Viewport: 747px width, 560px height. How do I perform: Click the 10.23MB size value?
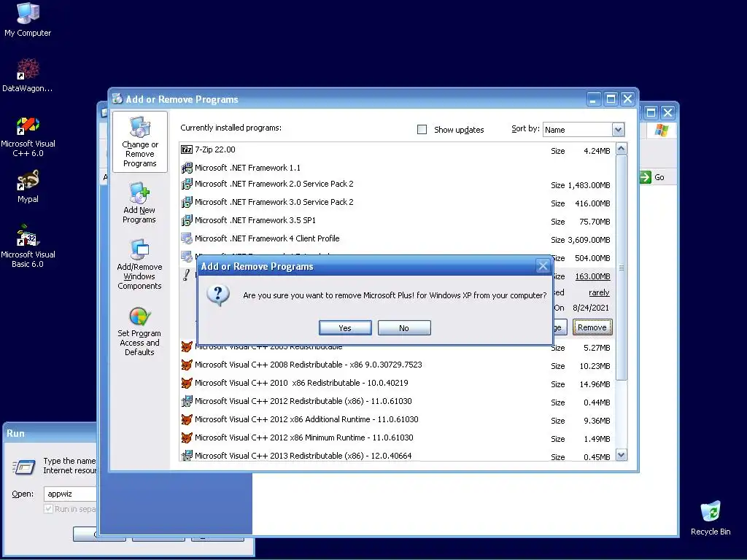595,366
